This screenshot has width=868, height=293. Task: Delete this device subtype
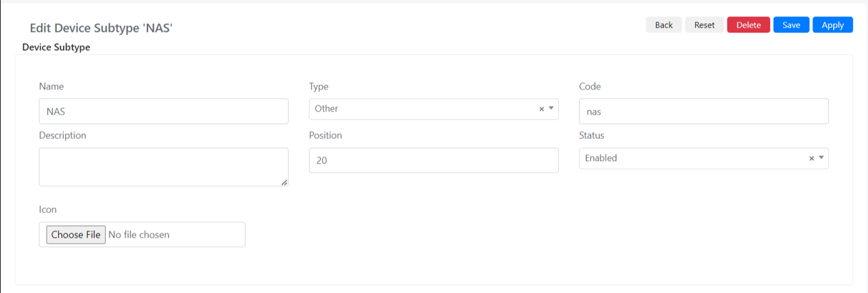[x=749, y=25]
